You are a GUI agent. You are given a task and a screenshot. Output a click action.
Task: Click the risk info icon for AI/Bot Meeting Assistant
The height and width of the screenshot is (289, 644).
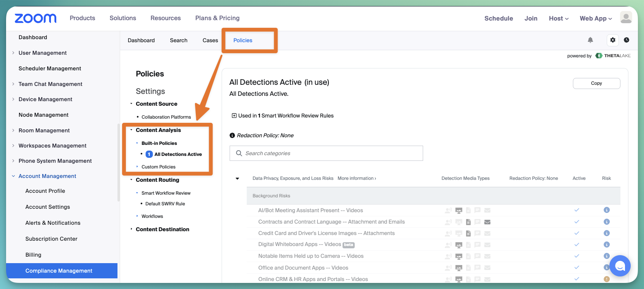(x=607, y=210)
